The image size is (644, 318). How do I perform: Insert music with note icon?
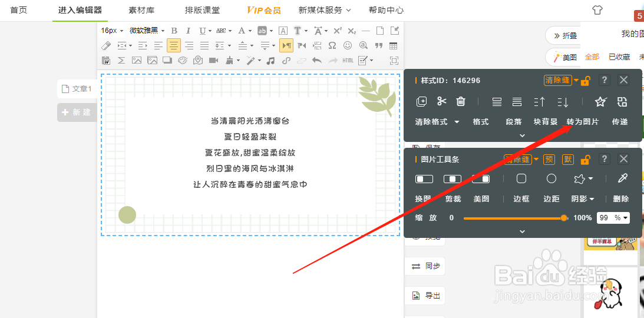270,60
